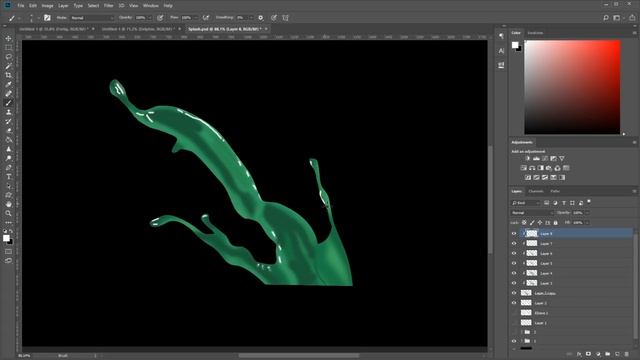Open the File menu
This screenshot has width=640, height=360.
pyautogui.click(x=20, y=6)
